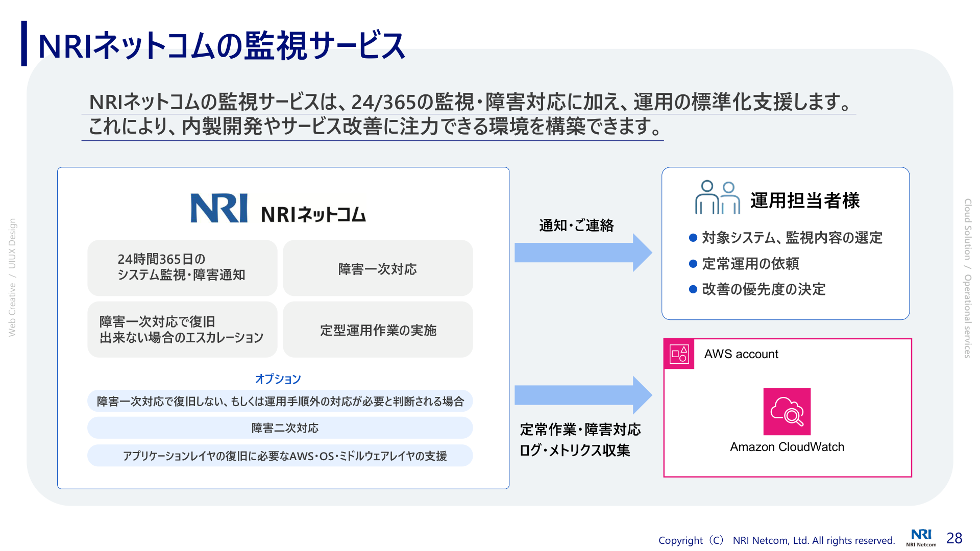Click the オプション heading label
This screenshot has width=980, height=551.
278,379
